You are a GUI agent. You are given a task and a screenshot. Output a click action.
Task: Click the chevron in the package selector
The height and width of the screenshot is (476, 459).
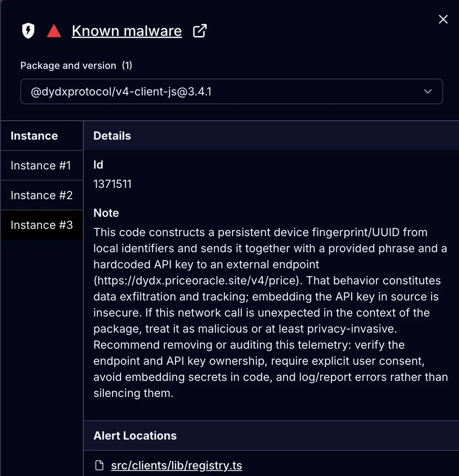428,92
